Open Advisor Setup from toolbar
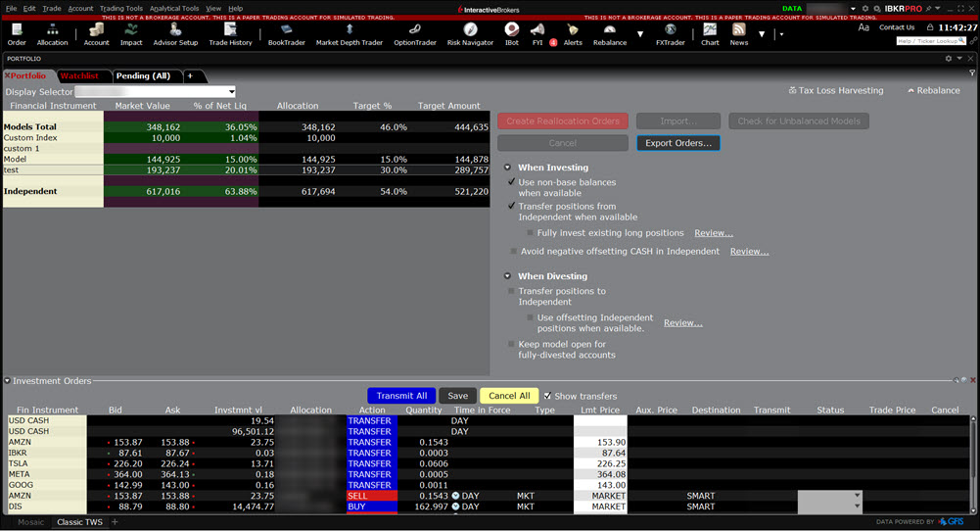Viewport: 980px width, 531px height. [175, 33]
